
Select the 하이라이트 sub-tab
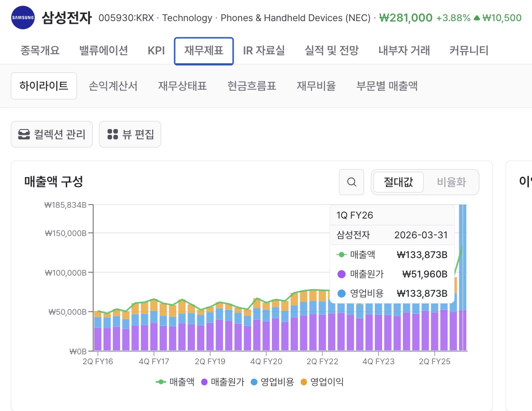[x=44, y=86]
